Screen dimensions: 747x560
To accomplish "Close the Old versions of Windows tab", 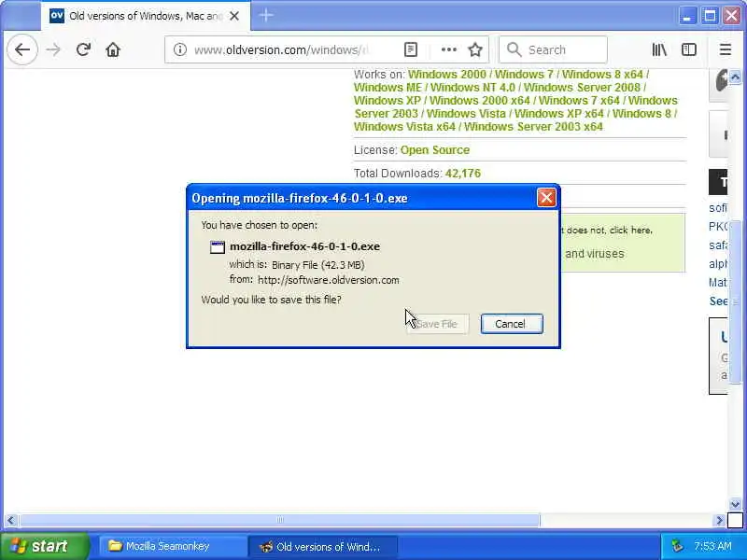I will pyautogui.click(x=234, y=16).
